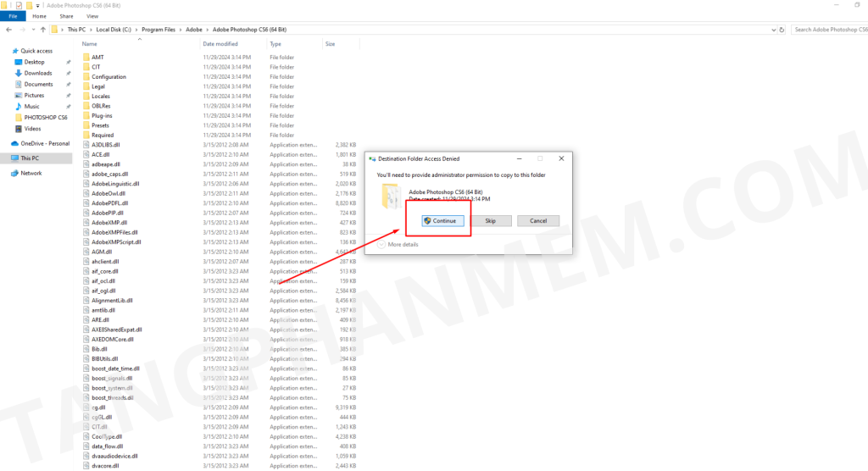868x471 pixels.
Task: Select the Presets folder icon
Action: pos(86,125)
